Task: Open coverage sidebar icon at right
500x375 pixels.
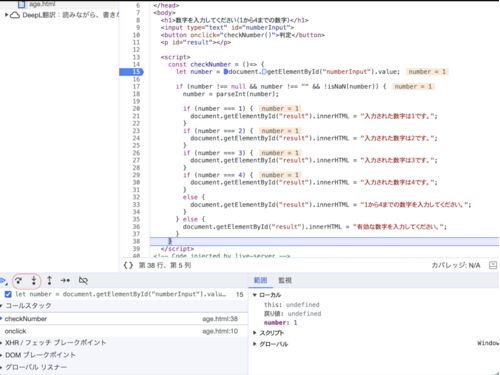Action: 493,265
